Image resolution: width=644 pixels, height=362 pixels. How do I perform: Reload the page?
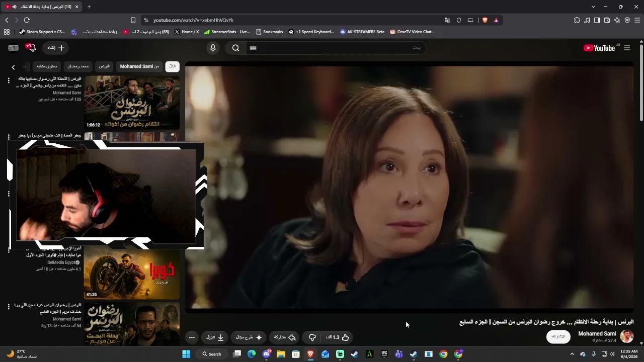pos(27,20)
